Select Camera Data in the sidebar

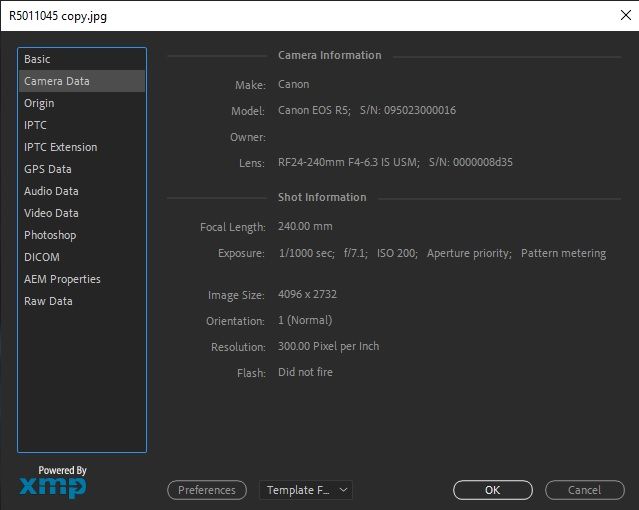(57, 81)
